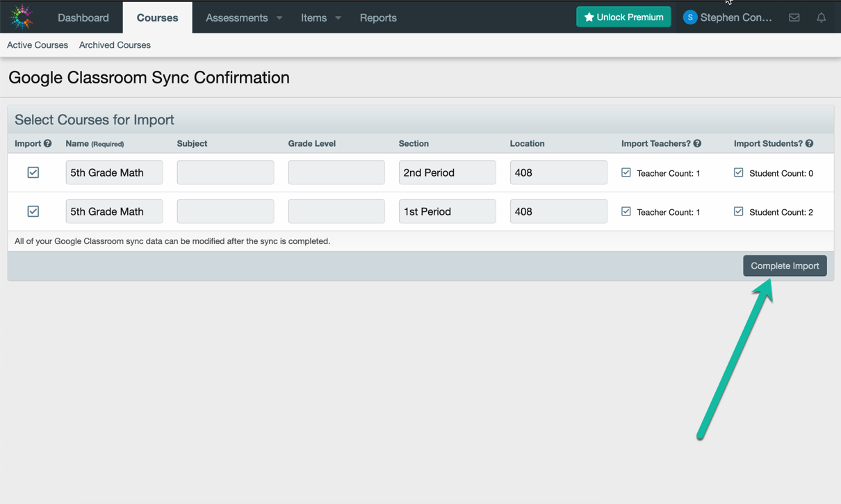Viewport: 841px width, 504px height.
Task: Click the help icon beside Import column
Action: [47, 143]
